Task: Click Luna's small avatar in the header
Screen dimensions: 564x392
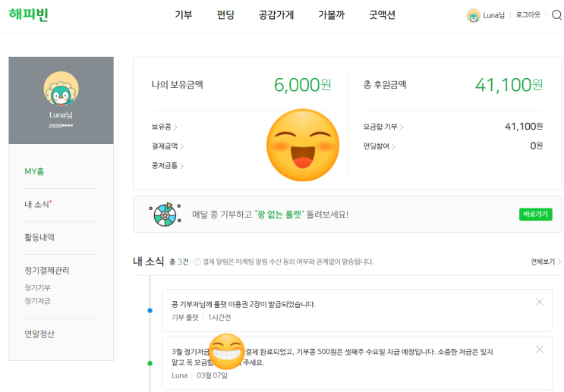Action: (474, 15)
